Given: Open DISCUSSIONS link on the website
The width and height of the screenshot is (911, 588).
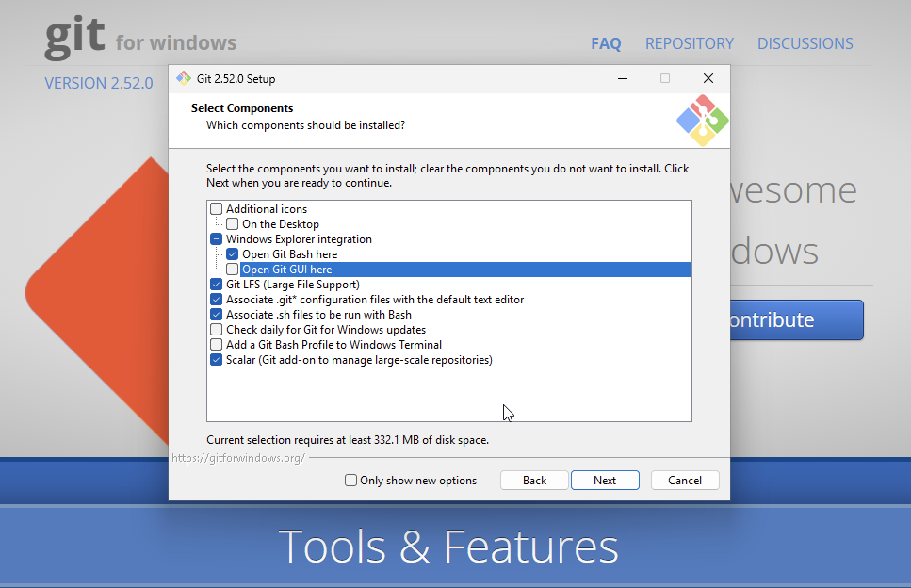Looking at the screenshot, I should pyautogui.click(x=805, y=43).
